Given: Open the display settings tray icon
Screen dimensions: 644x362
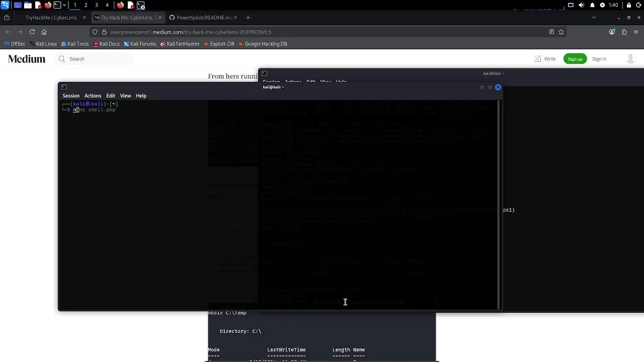Looking at the screenshot, I should [x=571, y=5].
